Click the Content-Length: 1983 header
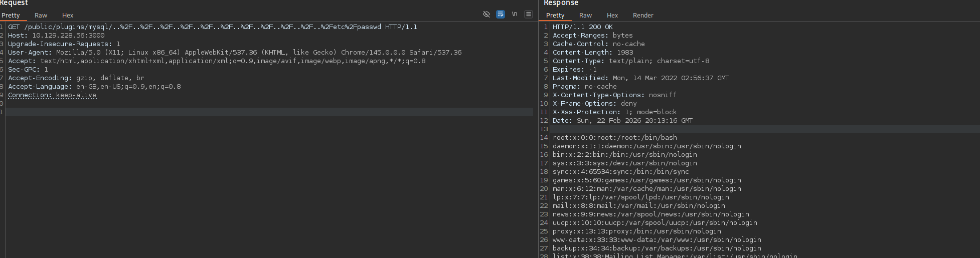This screenshot has height=258, width=980. coord(593,53)
